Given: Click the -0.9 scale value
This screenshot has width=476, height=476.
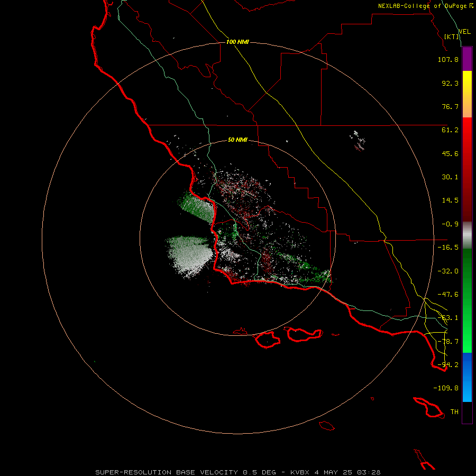Looking at the screenshot, I should 450,224.
